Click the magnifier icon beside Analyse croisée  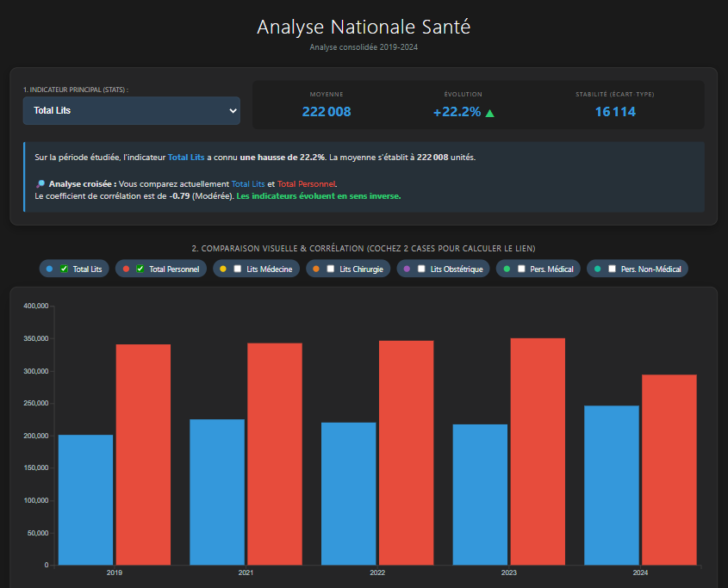tap(40, 184)
